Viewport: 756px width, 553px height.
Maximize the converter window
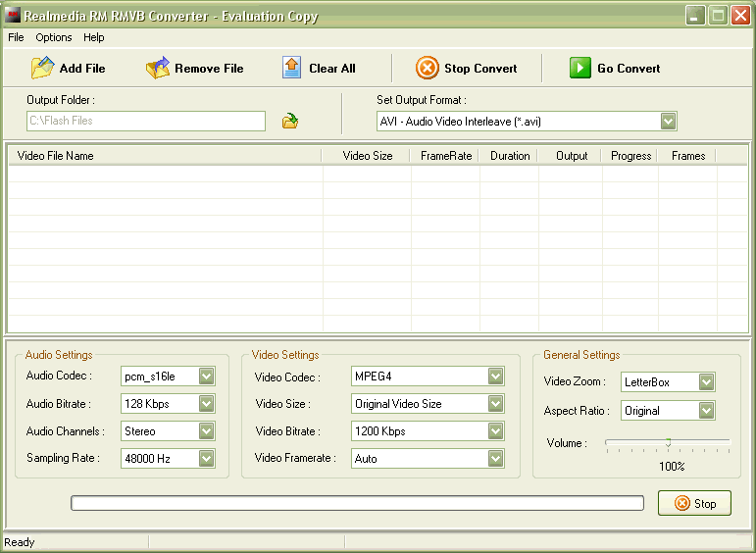coord(718,16)
